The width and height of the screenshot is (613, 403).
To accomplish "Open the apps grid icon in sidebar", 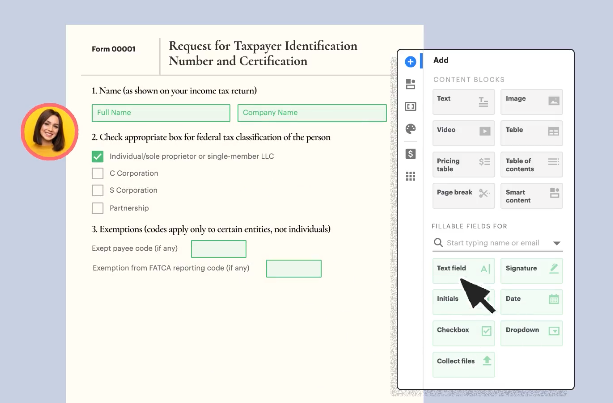I will pos(410,176).
